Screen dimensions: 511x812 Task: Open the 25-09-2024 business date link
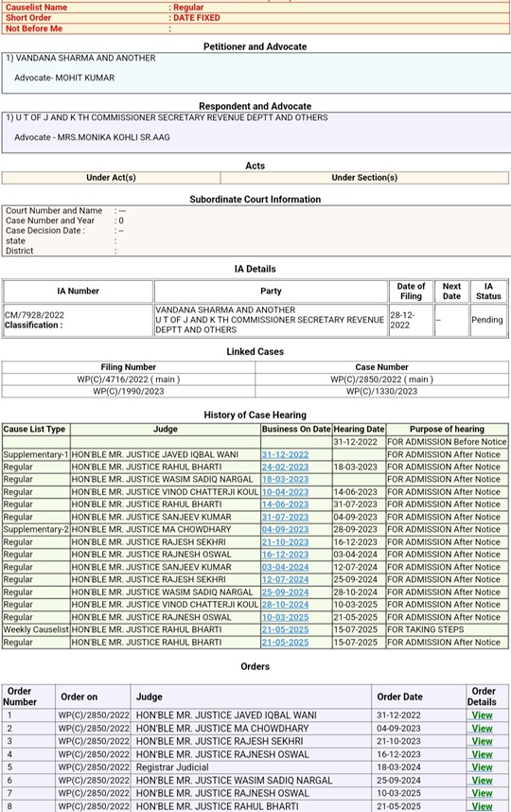(x=285, y=592)
